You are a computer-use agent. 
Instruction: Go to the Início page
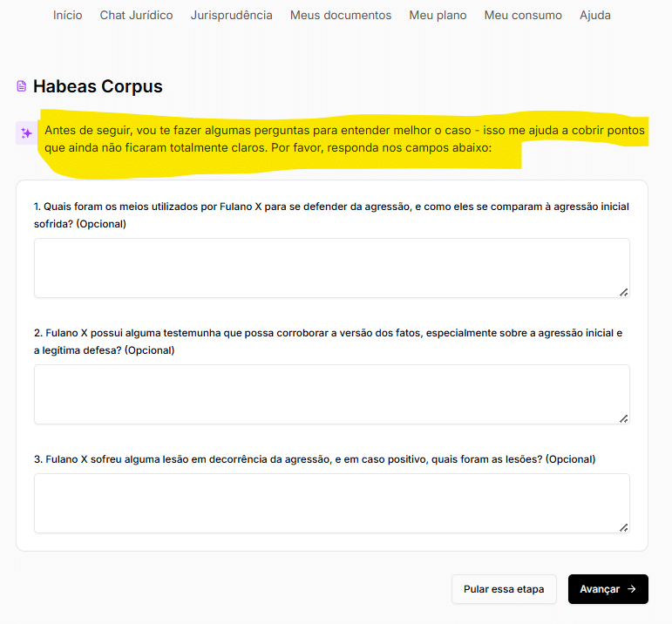tap(67, 15)
